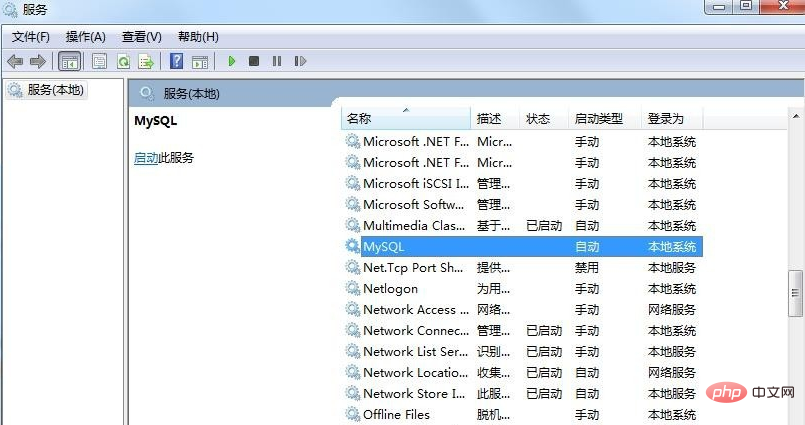
Task: Click the Back arrow toolbar icon
Action: [x=15, y=62]
